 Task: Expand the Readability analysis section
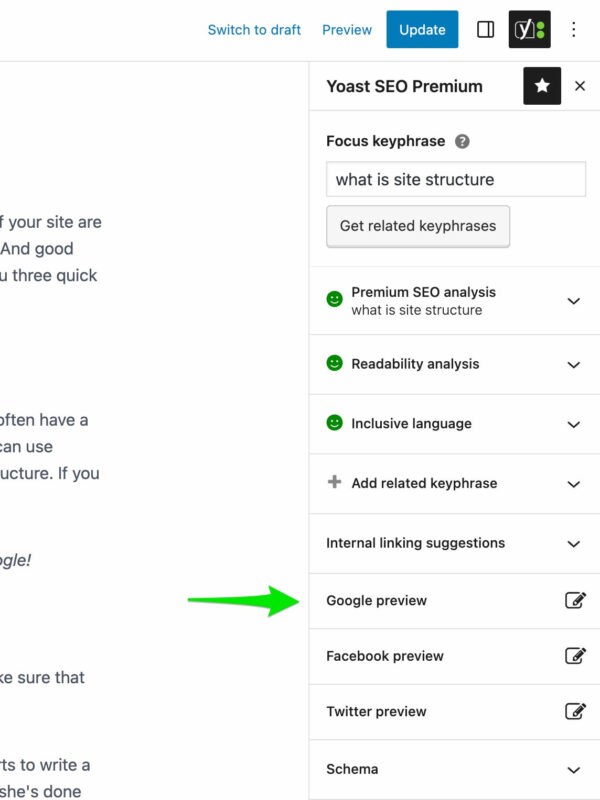point(573,364)
